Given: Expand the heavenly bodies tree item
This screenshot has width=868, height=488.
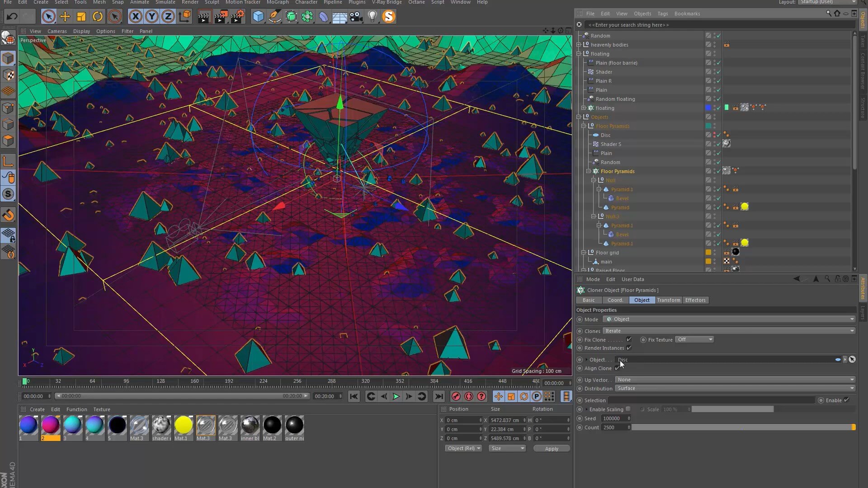Looking at the screenshot, I should click(x=579, y=45).
